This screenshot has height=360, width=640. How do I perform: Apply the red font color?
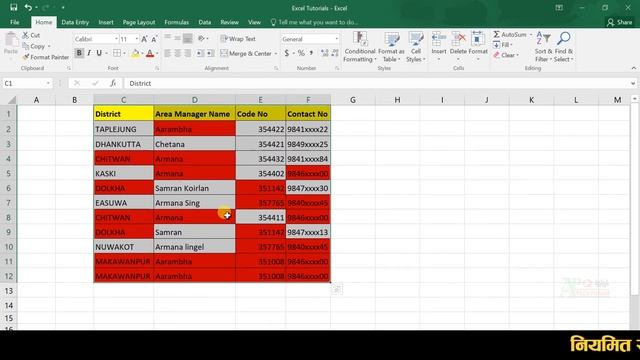click(x=150, y=53)
